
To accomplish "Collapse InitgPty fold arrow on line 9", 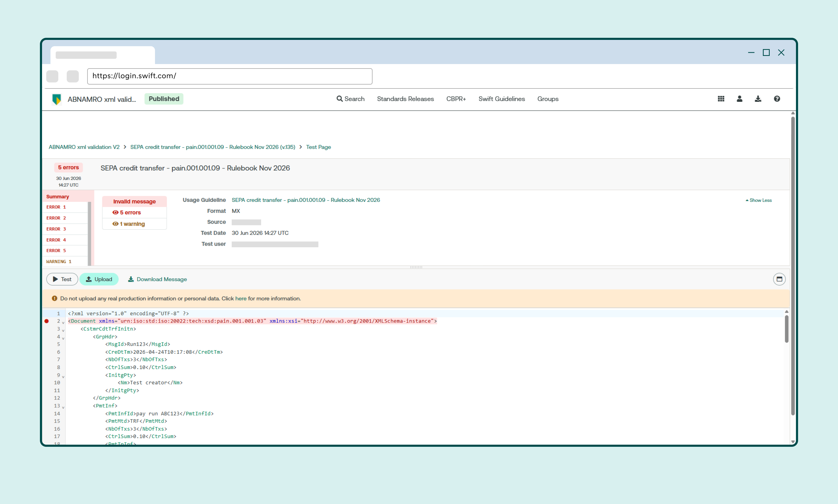I will click(63, 376).
